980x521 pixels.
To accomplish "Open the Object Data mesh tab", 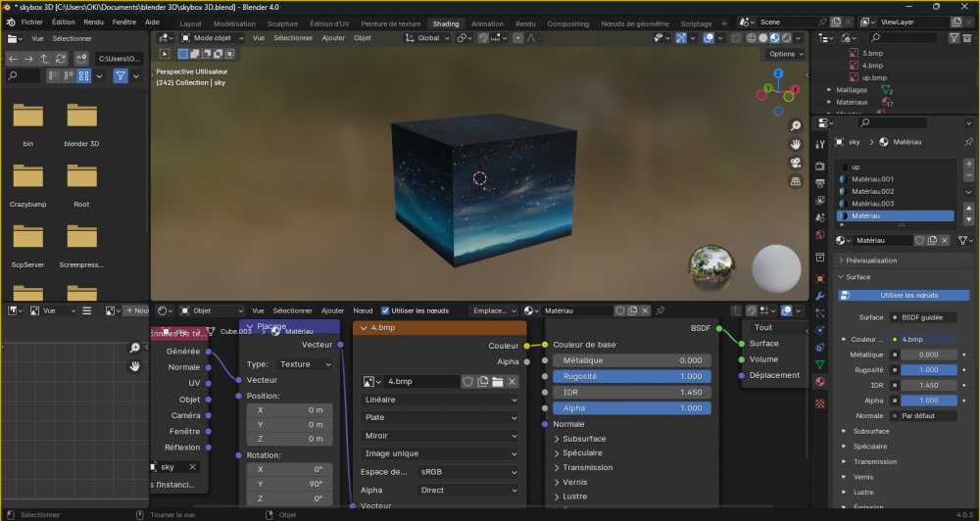I will click(x=820, y=363).
